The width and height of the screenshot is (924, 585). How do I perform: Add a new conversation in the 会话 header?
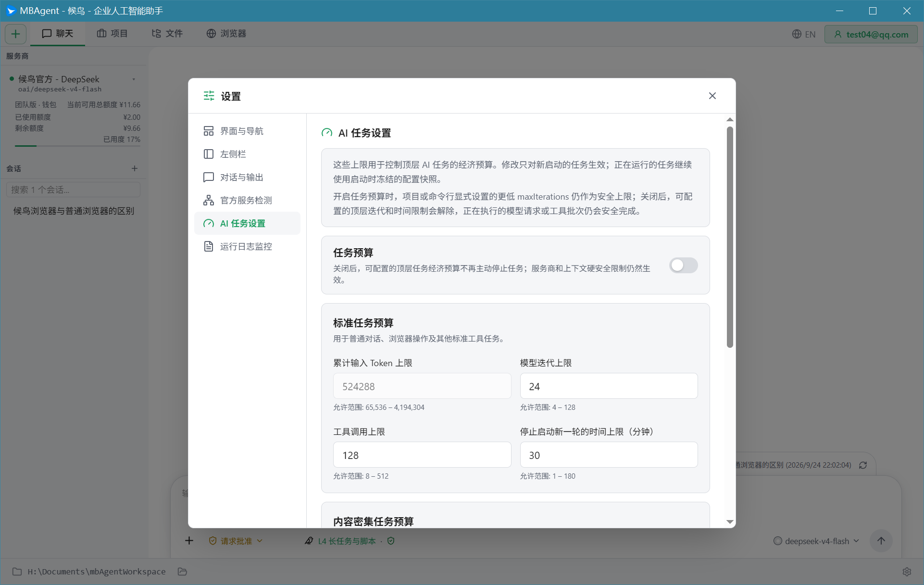tap(135, 168)
